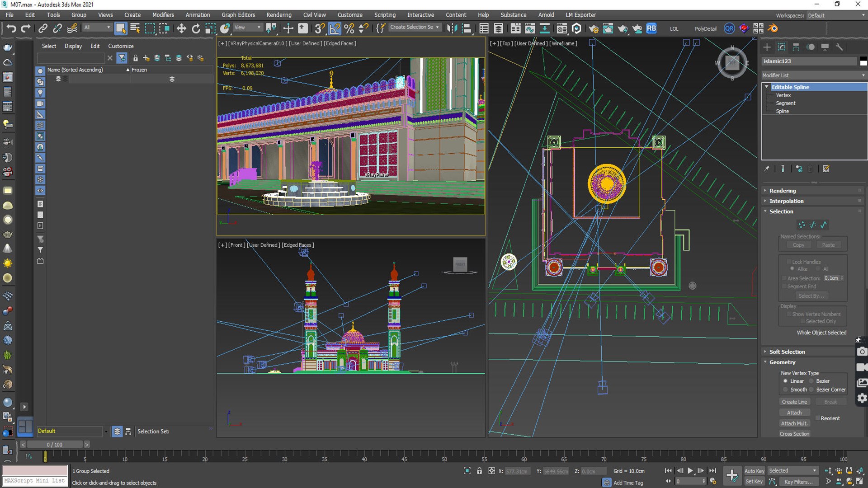This screenshot has height=488, width=868.
Task: Check the Lock Handles checkbox
Action: (x=789, y=262)
